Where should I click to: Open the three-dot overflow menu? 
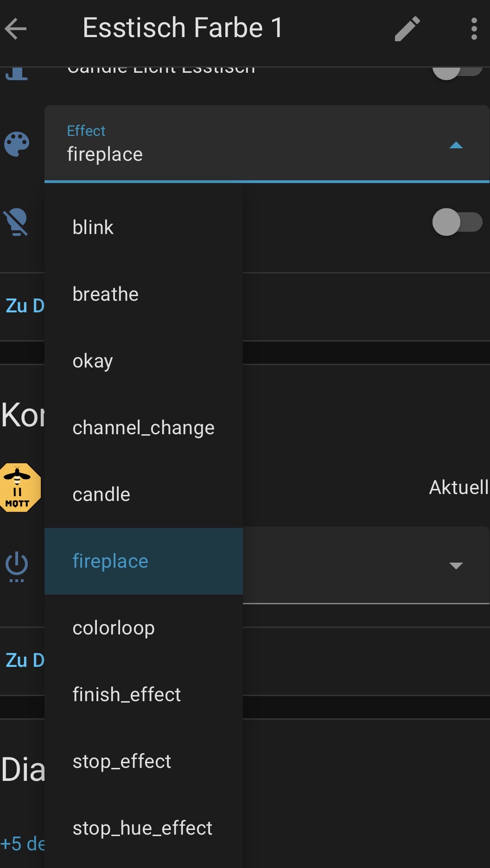point(473,29)
